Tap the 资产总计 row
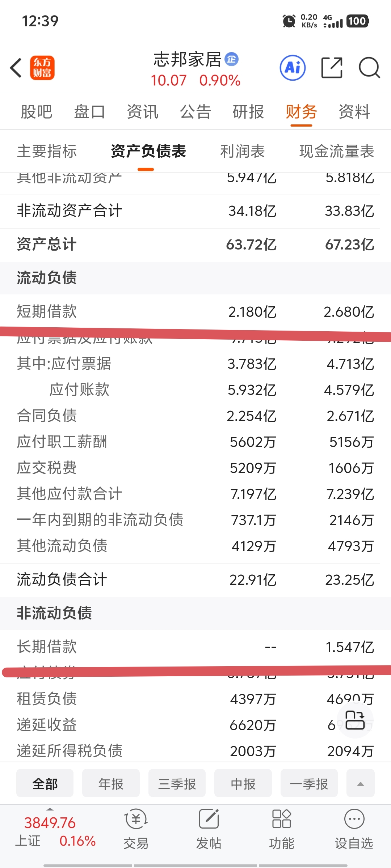391x868 pixels. (195, 244)
